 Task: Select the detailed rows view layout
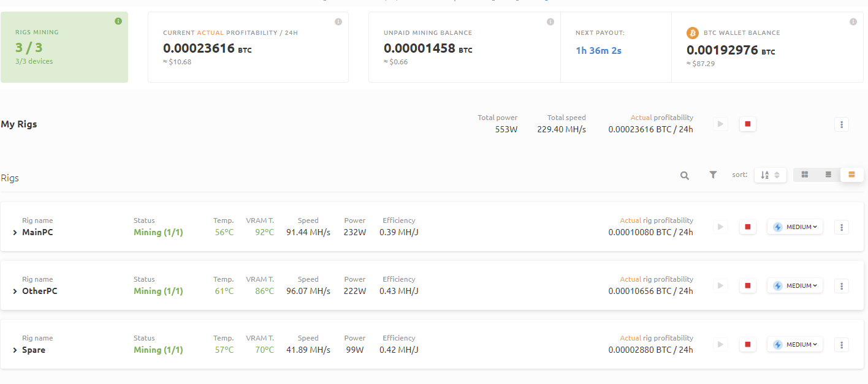pos(851,175)
